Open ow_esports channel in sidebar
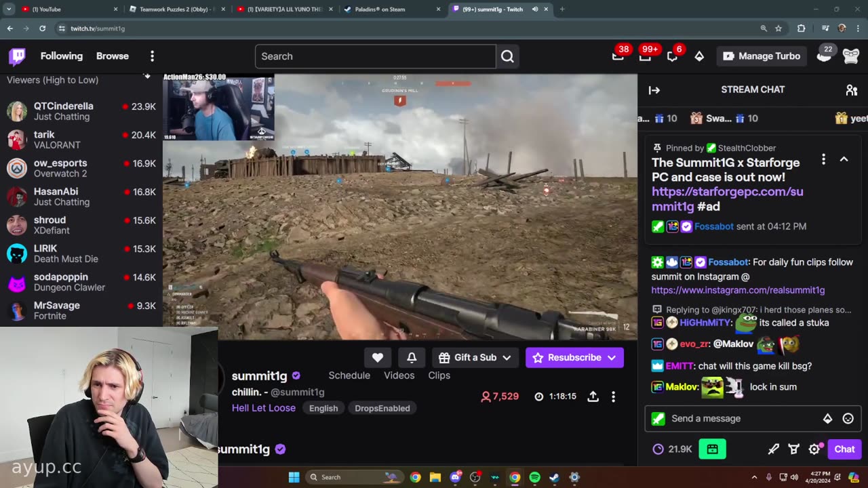 81,168
